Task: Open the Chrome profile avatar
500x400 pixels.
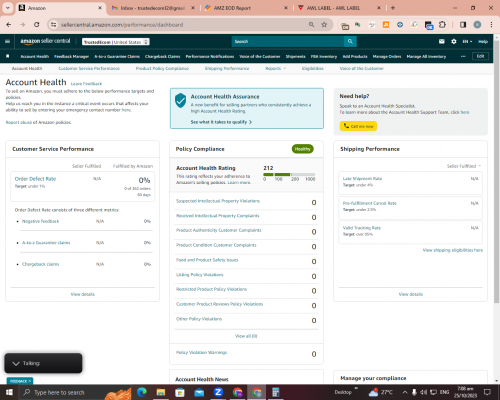Action: coord(477,25)
